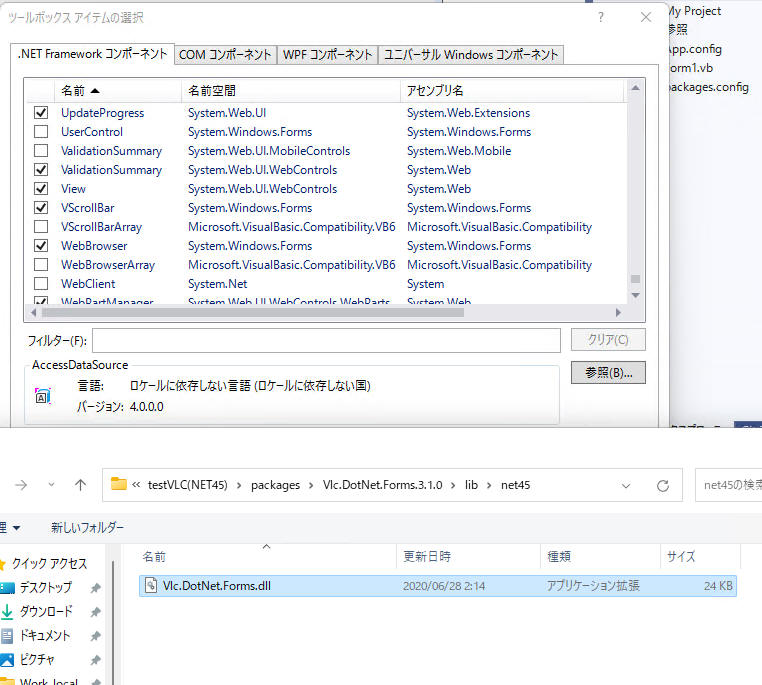Open the recent locations dropdown chevron
This screenshot has height=685, width=762.
coord(51,485)
